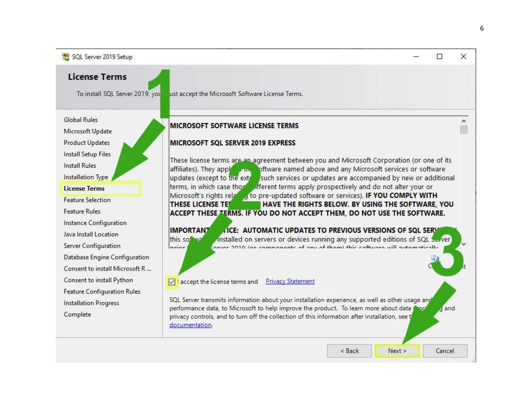The height and width of the screenshot is (411, 532).
Task: Jump to the Global Rules step
Action: pyautogui.click(x=81, y=120)
